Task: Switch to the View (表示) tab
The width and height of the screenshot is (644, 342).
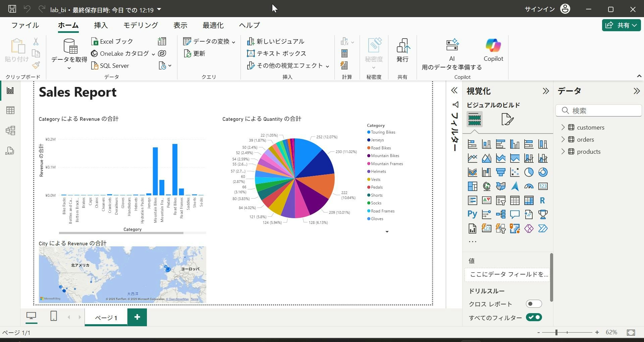Action: click(180, 25)
